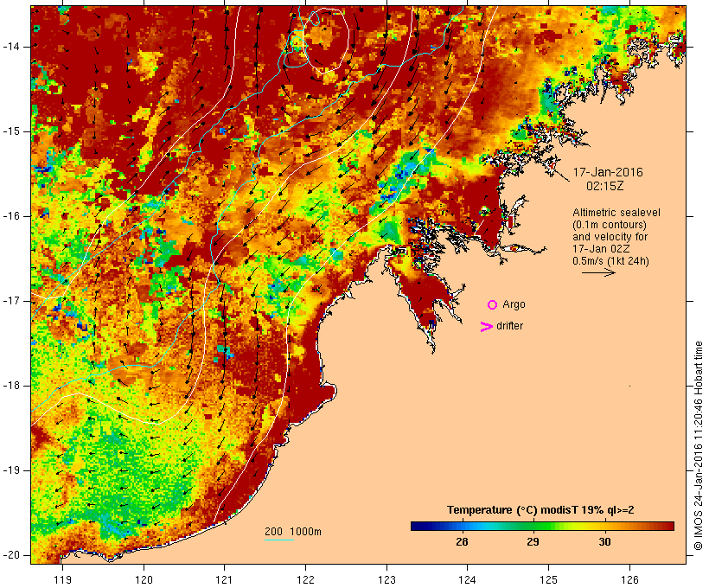Click the time text '02:15Z'

[605, 186]
